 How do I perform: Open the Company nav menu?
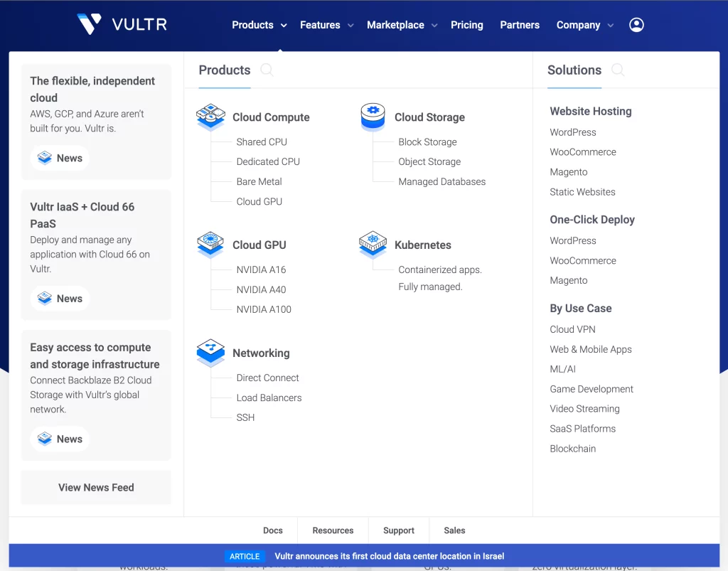[x=578, y=25]
